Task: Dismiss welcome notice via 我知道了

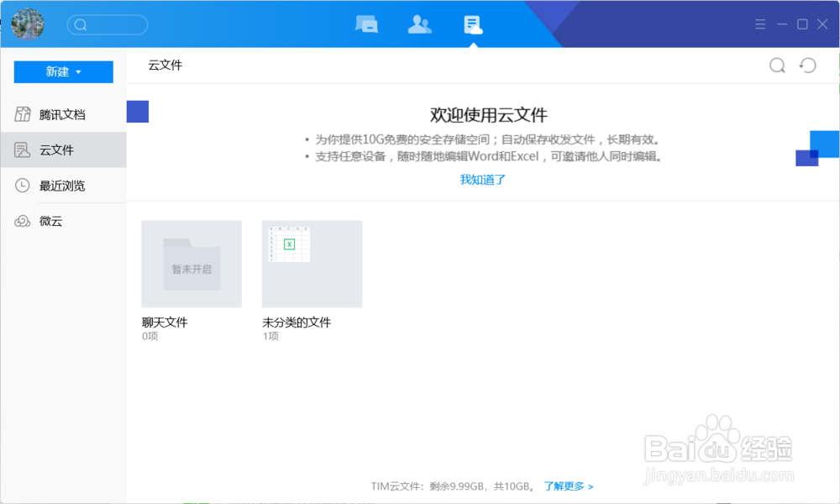Action: click(483, 180)
